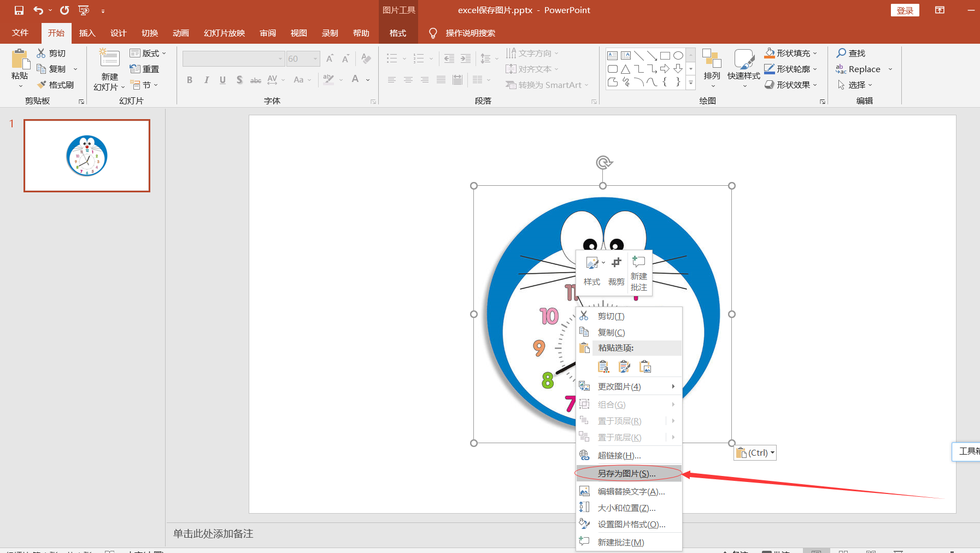This screenshot has width=980, height=553.
Task: Toggle Italic formatting button
Action: (x=206, y=80)
